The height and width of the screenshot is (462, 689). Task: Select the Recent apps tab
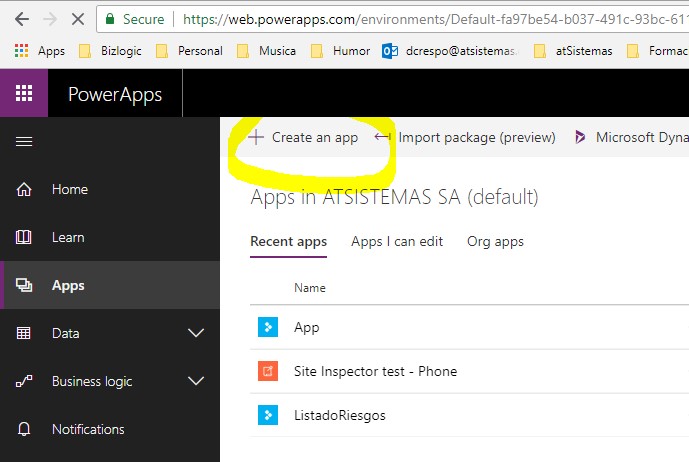(x=288, y=241)
